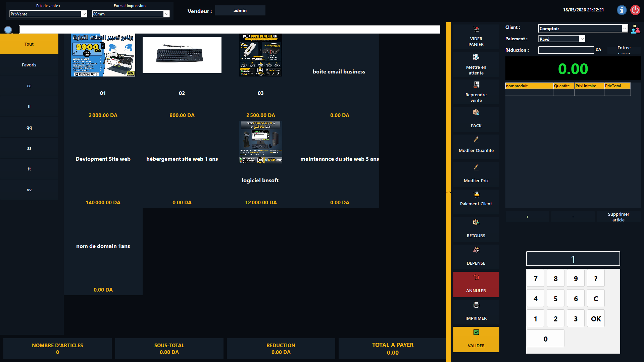Click the Entree caisse button
Screen dimensions: 644x362
tap(624, 50)
